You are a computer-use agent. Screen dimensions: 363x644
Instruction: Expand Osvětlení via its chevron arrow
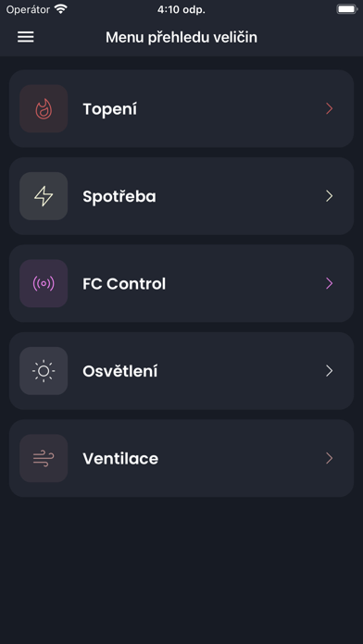point(330,371)
